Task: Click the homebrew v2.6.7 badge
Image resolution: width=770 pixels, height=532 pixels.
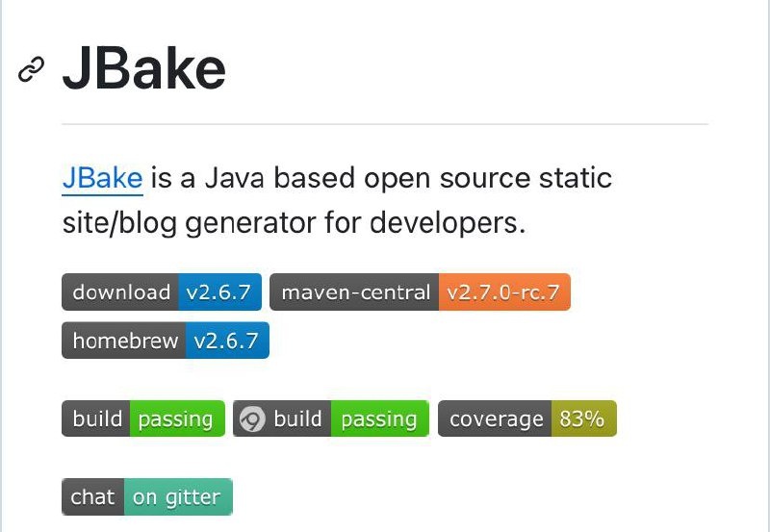Action: click(x=165, y=341)
